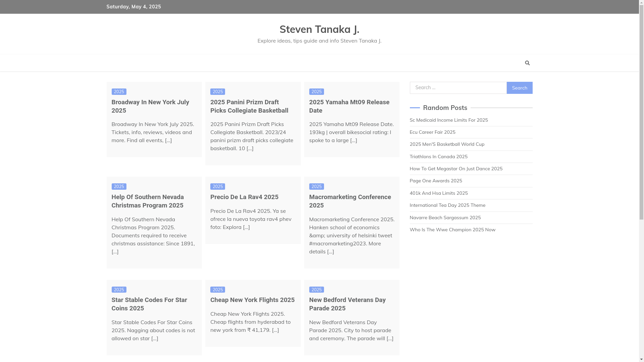
Task: Click 2025 tag above Yamaha Mt09 post
Action: (x=316, y=92)
